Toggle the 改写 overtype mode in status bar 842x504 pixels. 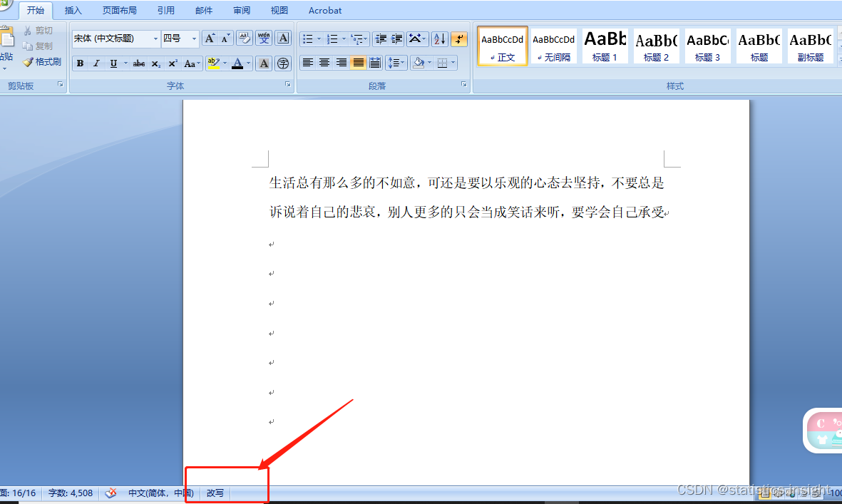pos(215,493)
